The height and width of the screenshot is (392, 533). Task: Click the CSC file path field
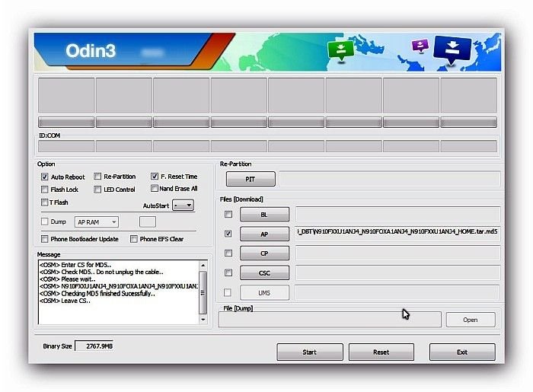tap(397, 272)
